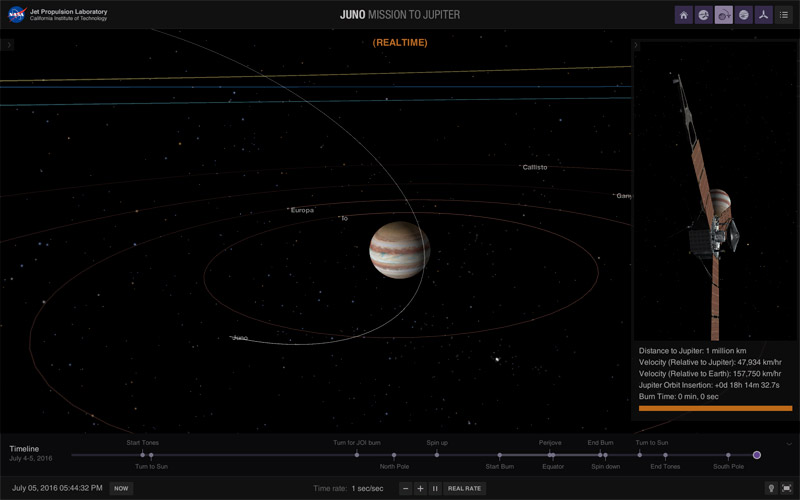Jump to Spin up timeline marker

click(437, 455)
